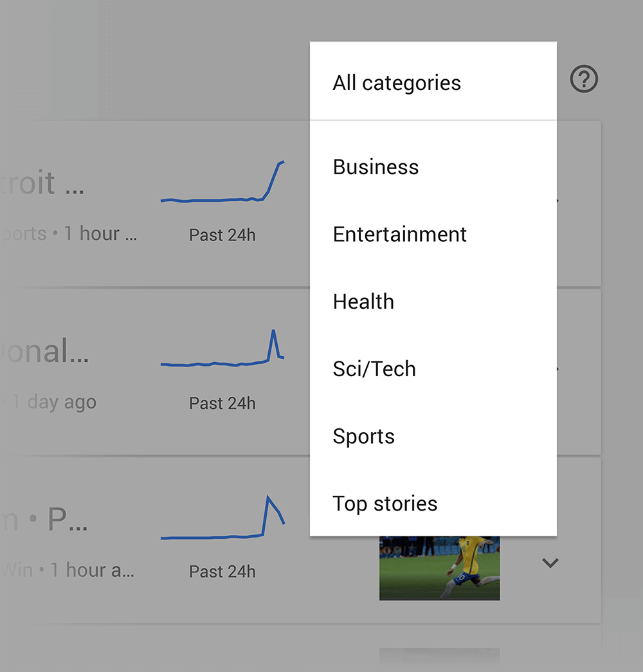The height and width of the screenshot is (672, 643).
Task: Click the partially visible thumbnail at bottom
Action: pos(439,659)
